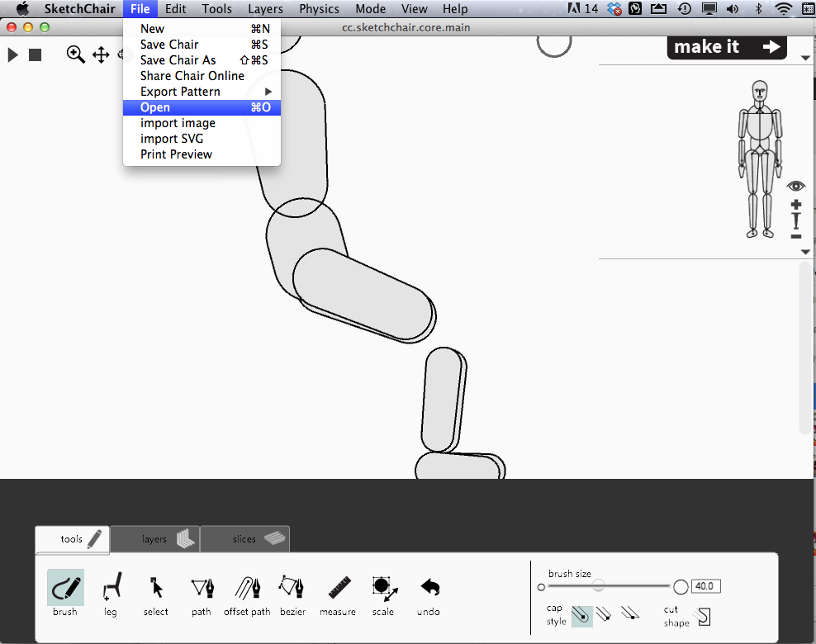Expand arrow below make it button
Screen dimensions: 816x644
click(x=805, y=59)
